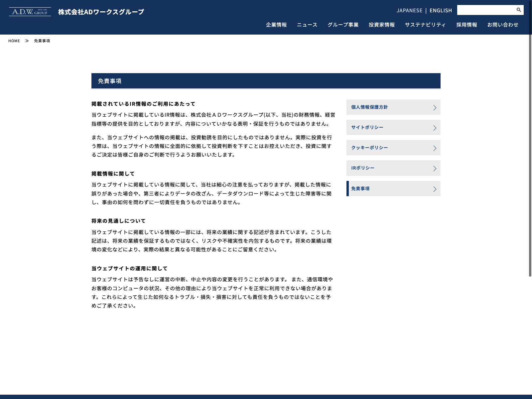Click the arrow next to IRポリシー

(435, 168)
